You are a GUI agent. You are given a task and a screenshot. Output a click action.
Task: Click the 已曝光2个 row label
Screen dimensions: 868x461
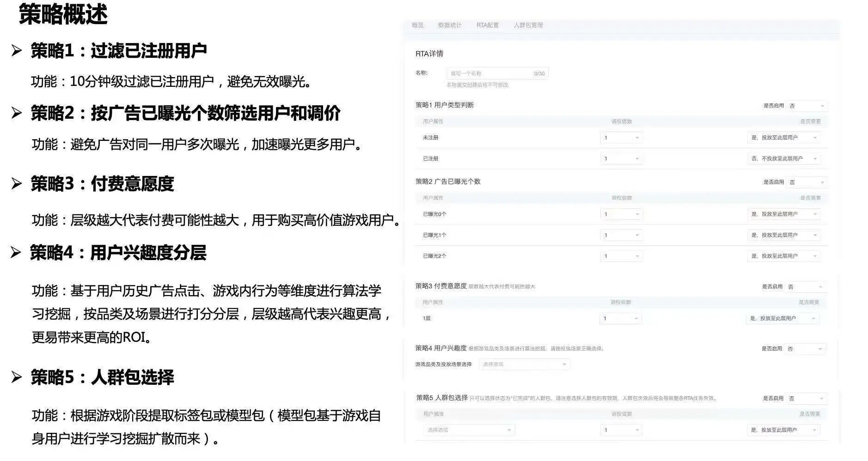pyautogui.click(x=434, y=256)
